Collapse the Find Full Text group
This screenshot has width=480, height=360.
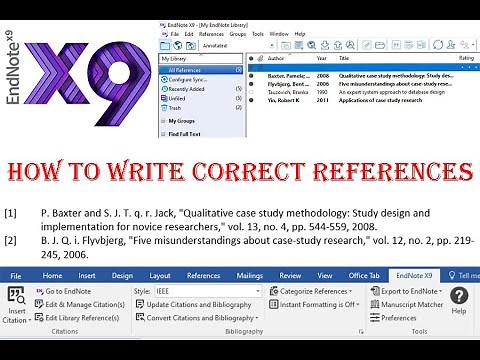click(163, 134)
